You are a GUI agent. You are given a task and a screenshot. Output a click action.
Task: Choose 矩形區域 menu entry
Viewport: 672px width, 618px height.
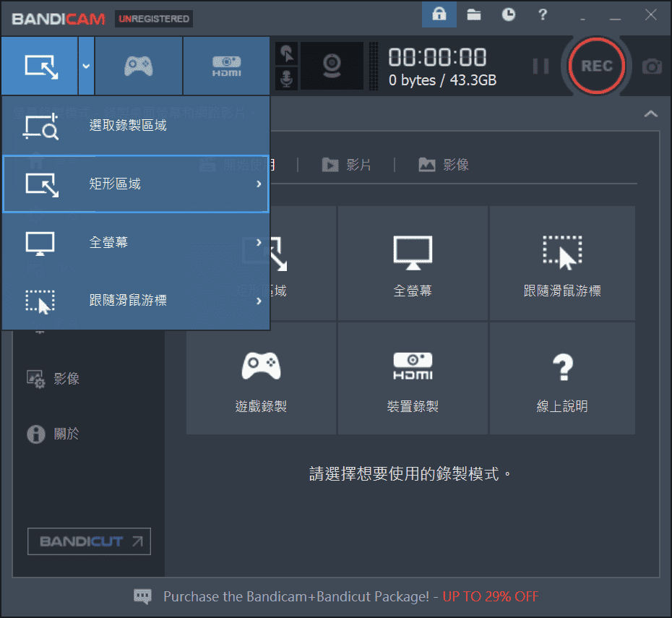click(136, 184)
